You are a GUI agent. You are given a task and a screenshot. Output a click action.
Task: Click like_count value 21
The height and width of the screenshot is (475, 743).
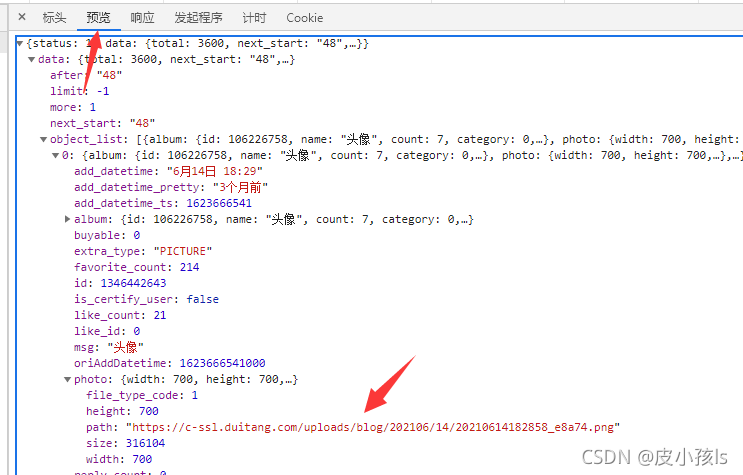160,315
